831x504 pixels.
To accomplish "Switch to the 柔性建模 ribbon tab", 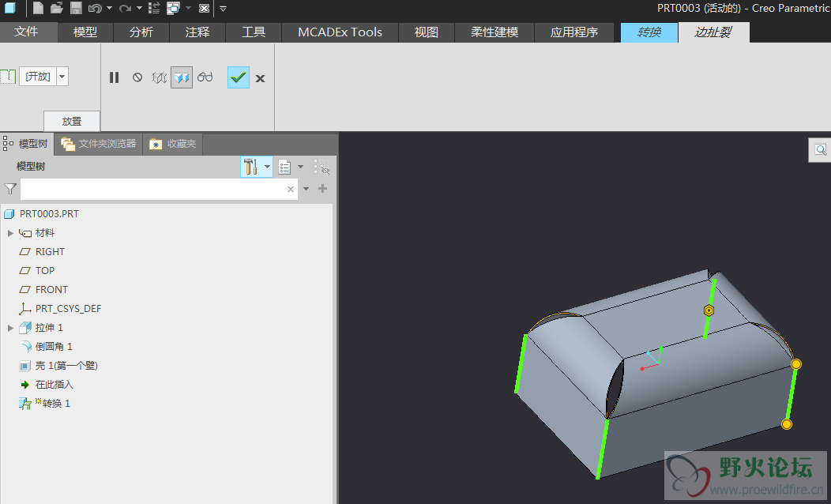I will (x=494, y=32).
